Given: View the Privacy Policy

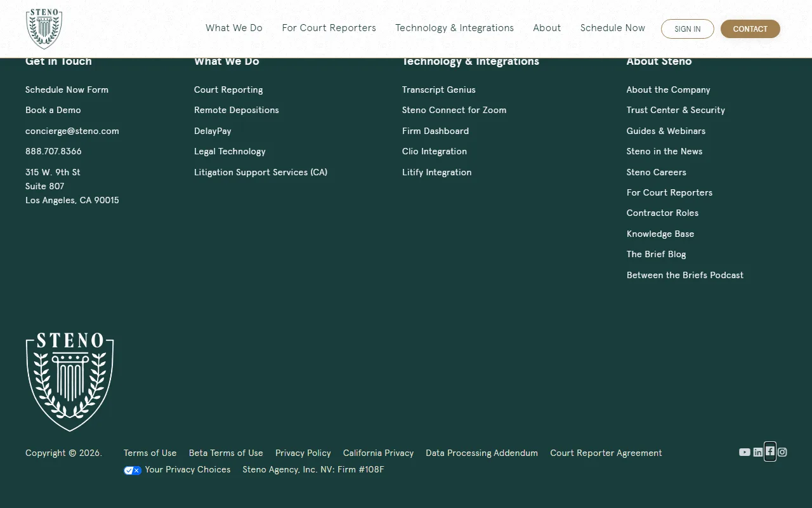Looking at the screenshot, I should (303, 453).
